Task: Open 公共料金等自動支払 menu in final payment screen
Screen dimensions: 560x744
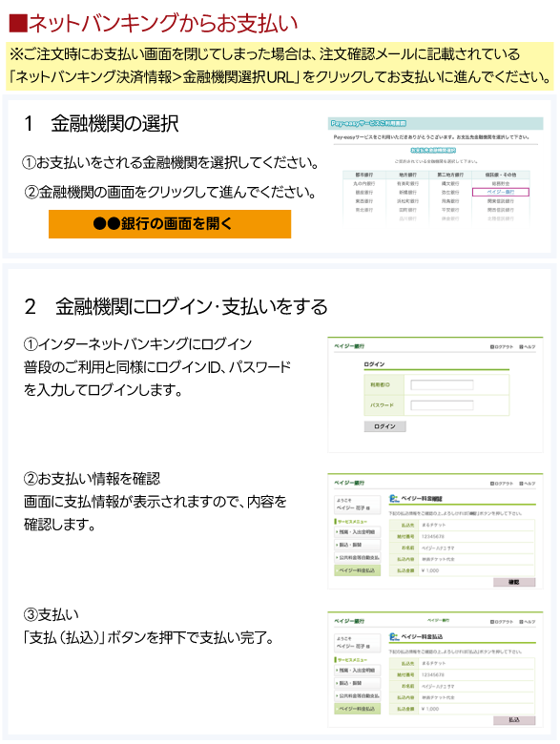Action: pyautogui.click(x=358, y=696)
